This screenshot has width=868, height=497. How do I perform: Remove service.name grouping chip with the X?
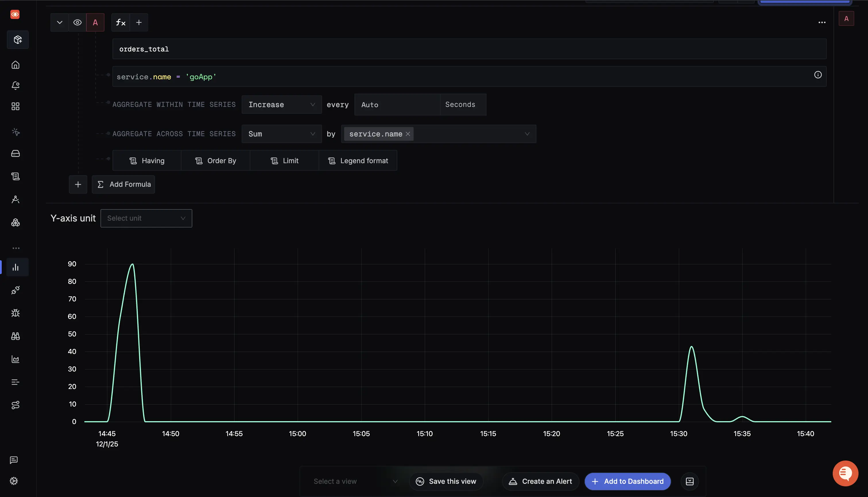click(x=408, y=134)
